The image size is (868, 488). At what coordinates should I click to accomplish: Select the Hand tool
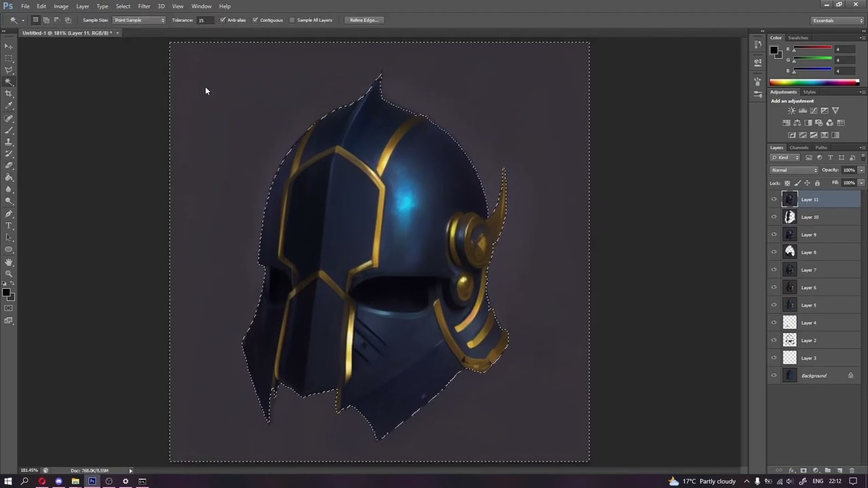tap(9, 262)
